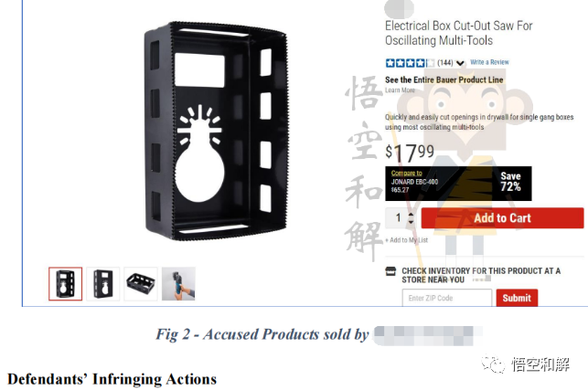588x390 pixels.
Task: Click the store icon beside Check Inventory
Action: click(390, 271)
